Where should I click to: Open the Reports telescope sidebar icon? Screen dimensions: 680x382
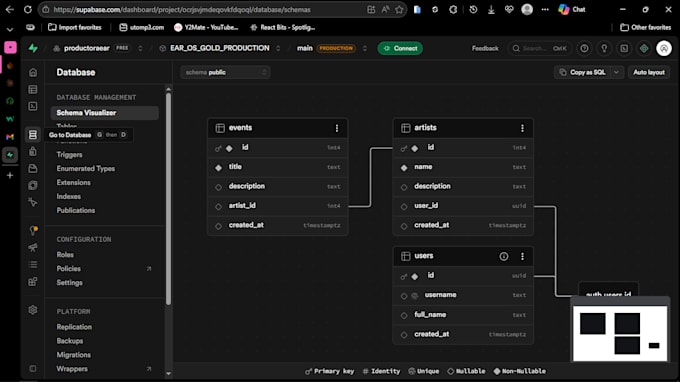[x=33, y=247]
